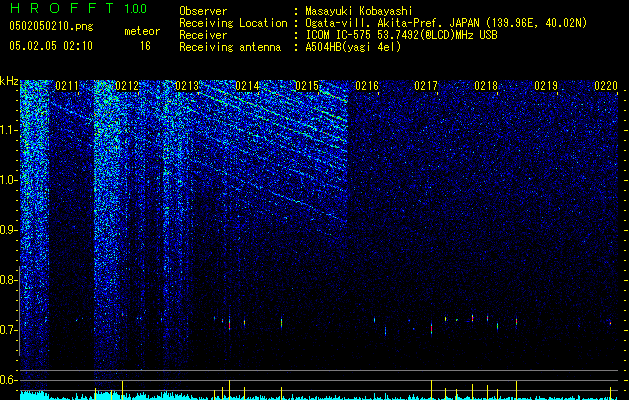The width and height of the screenshot is (629, 400).
Task: Select the Ogata-vill. Akita-Pref. JAPAN location text
Action: 446,23
